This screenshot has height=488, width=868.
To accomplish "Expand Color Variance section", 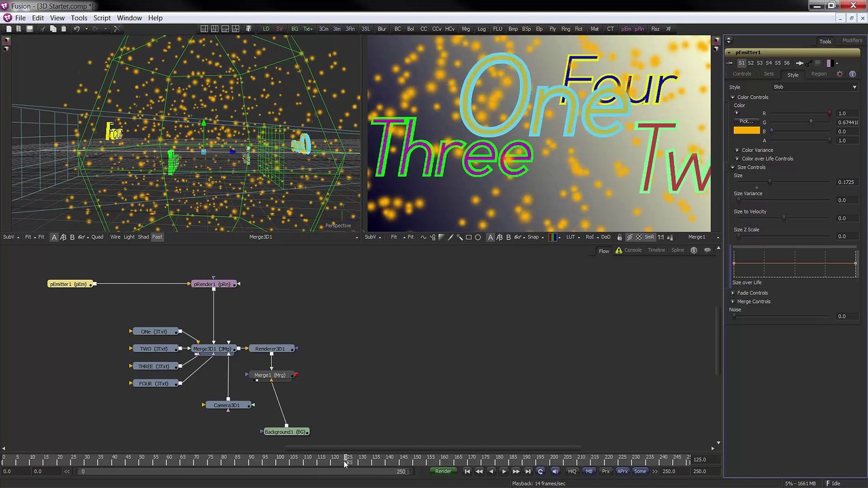I will pos(737,150).
